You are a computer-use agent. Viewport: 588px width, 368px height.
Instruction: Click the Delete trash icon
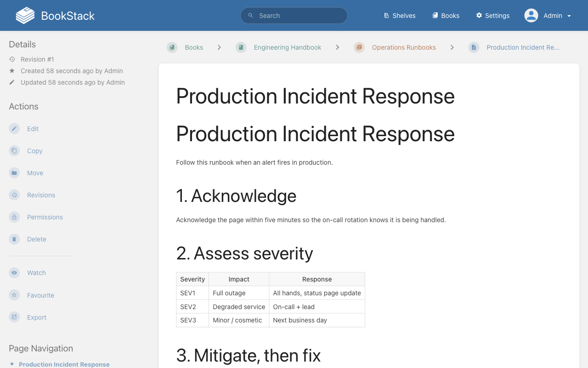click(14, 239)
